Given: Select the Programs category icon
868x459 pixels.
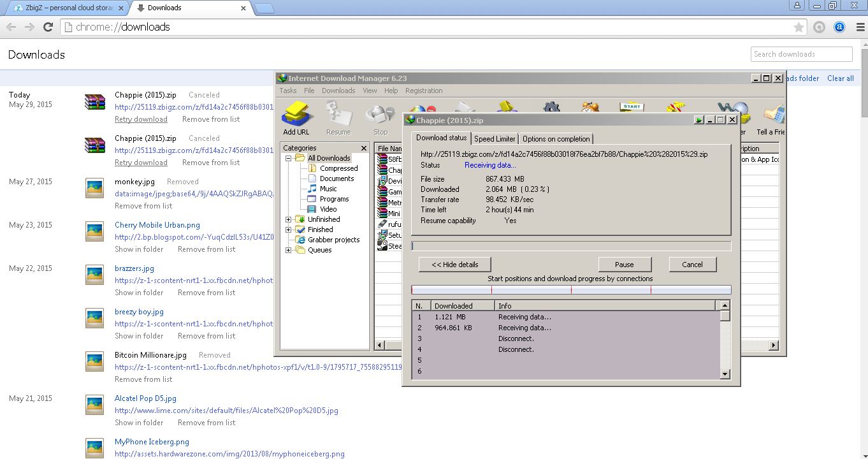Looking at the screenshot, I should [x=313, y=199].
